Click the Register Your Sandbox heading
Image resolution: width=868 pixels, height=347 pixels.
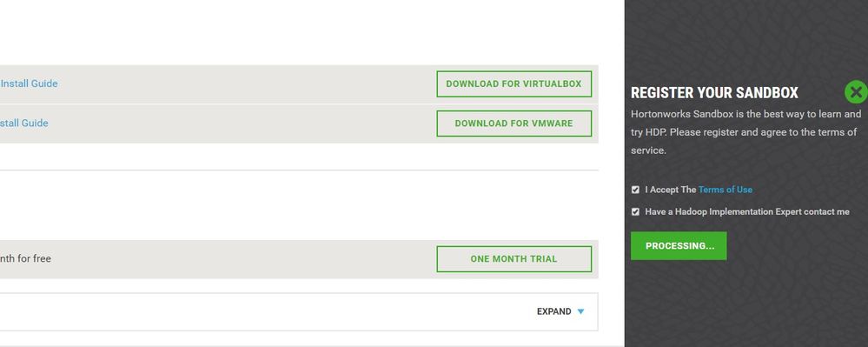point(715,92)
